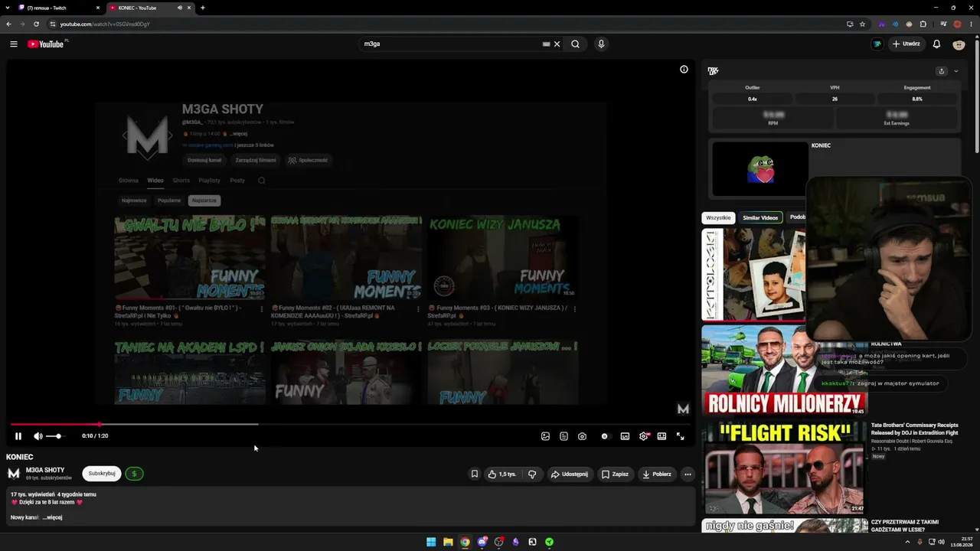Run search with the magnifier button
Viewport: 980px width, 551px height.
click(x=575, y=44)
